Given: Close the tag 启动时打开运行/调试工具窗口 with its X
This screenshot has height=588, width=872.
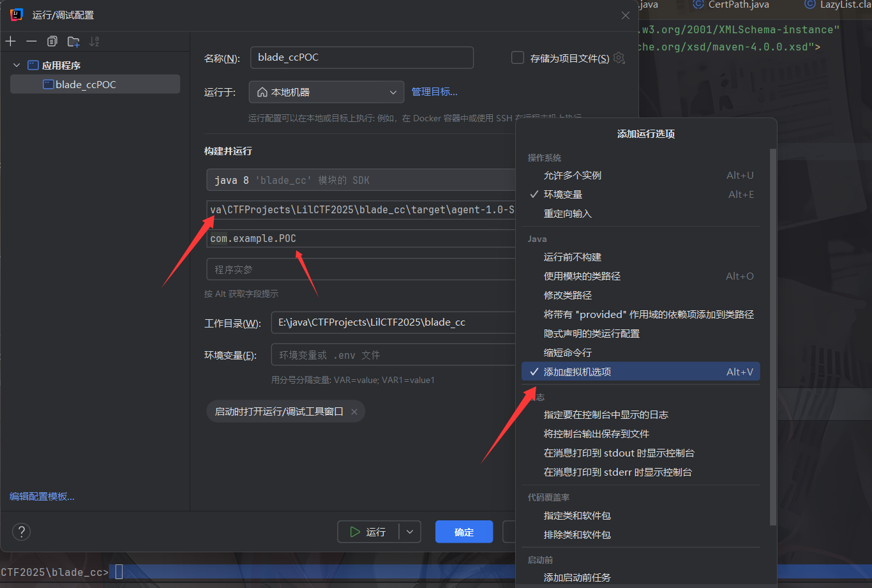Looking at the screenshot, I should (x=355, y=412).
